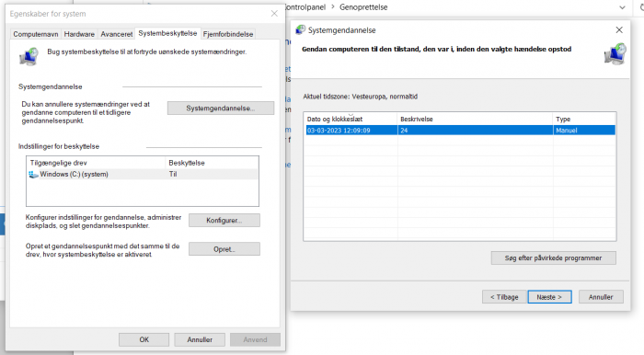
Task: Click the Beskyttelse column header in drive list
Action: tap(212, 163)
